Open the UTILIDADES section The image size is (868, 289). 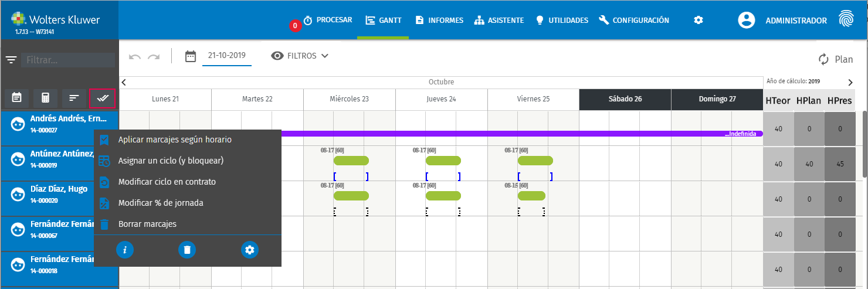561,20
